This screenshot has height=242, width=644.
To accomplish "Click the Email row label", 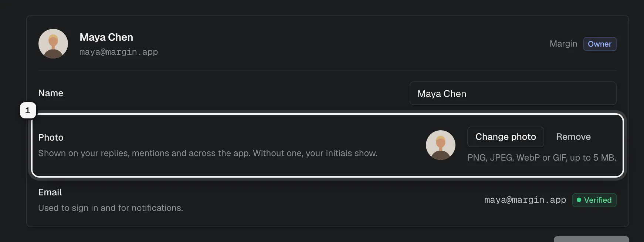I will pos(50,192).
